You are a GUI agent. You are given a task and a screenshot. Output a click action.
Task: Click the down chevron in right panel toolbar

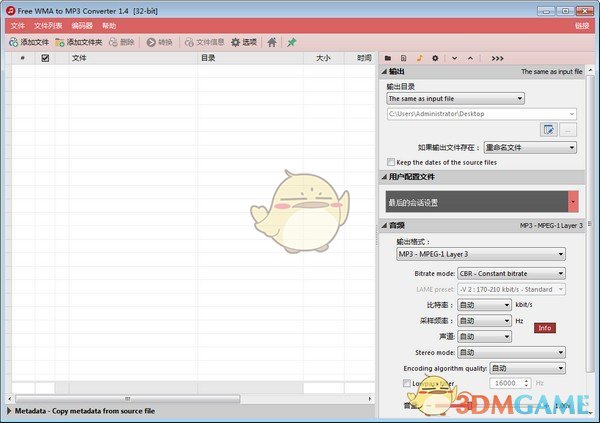pos(455,58)
